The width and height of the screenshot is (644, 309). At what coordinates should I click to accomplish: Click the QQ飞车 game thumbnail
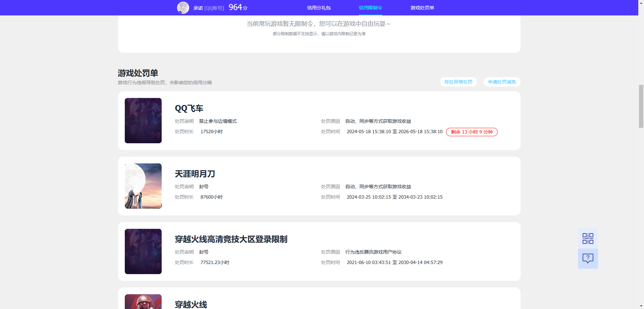tap(143, 120)
